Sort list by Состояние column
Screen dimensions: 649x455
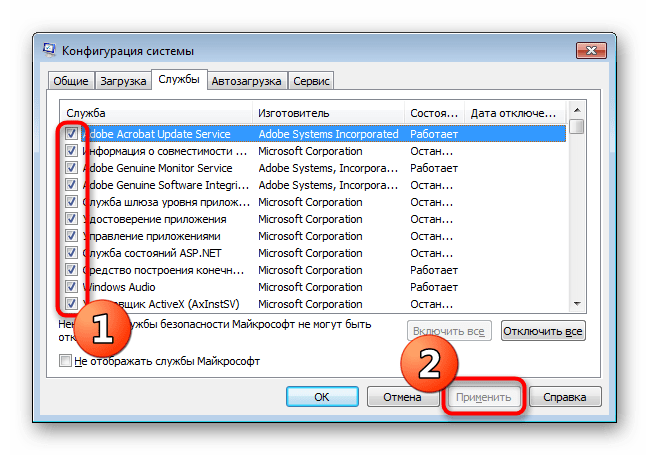[434, 113]
